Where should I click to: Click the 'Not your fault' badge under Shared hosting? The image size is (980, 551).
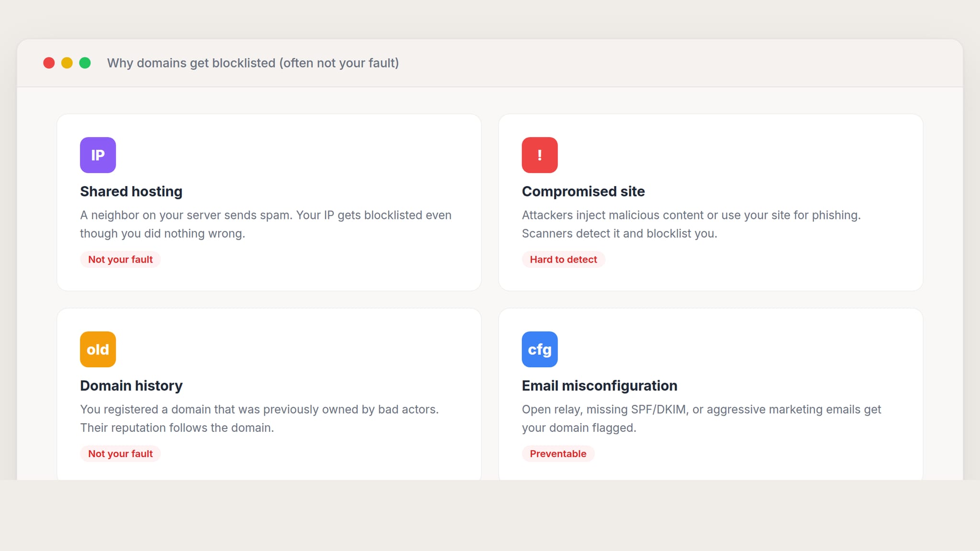[x=120, y=259]
